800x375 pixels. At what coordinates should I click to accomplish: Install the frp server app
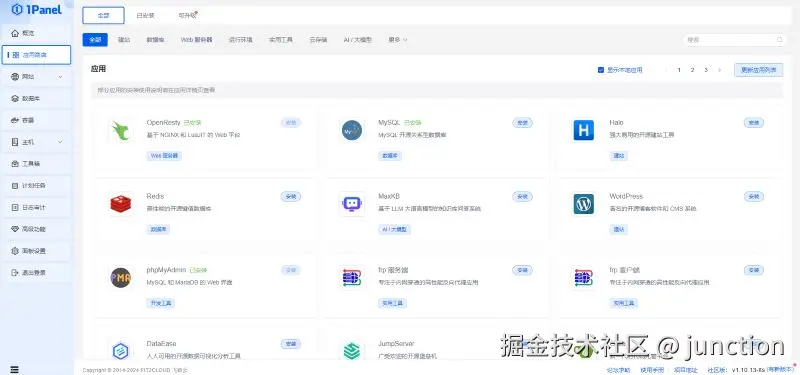point(522,270)
